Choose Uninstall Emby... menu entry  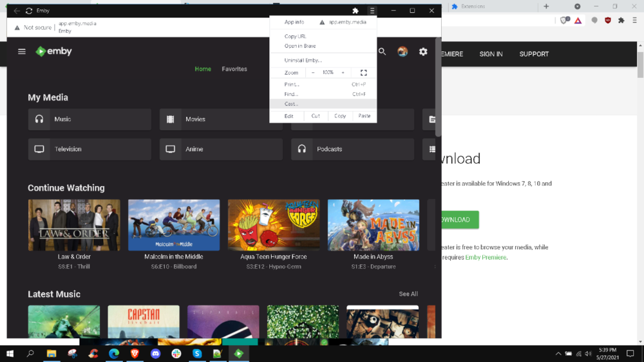(x=303, y=61)
